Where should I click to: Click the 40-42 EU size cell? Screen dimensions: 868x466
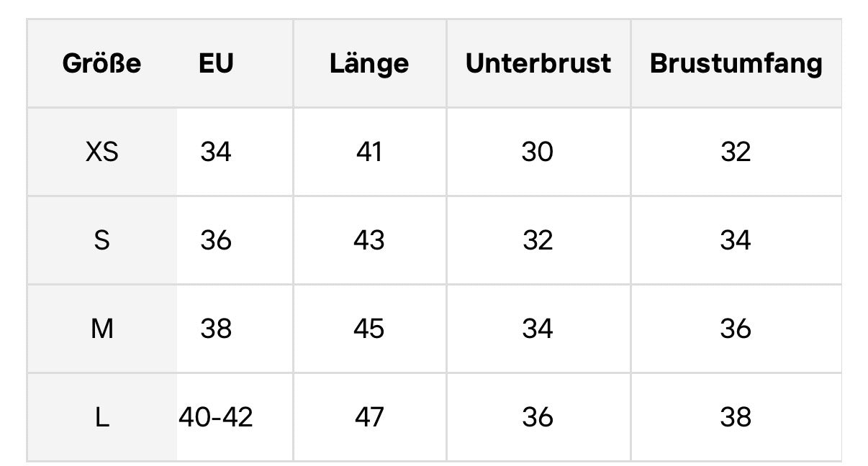pos(216,417)
